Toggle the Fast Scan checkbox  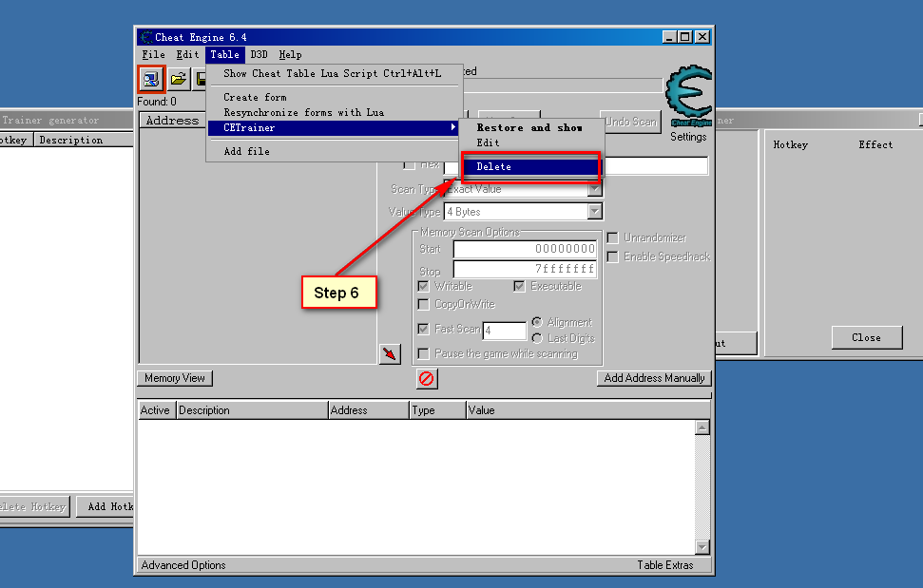tap(423, 329)
